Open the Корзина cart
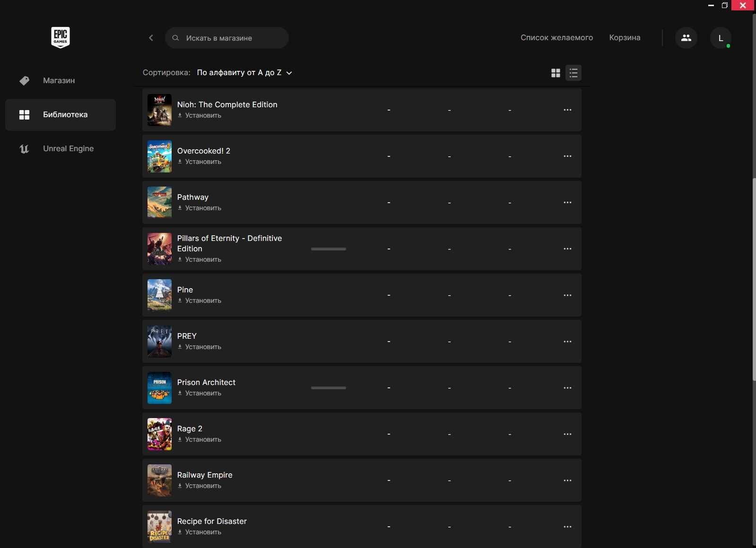756x548 pixels. (x=625, y=38)
